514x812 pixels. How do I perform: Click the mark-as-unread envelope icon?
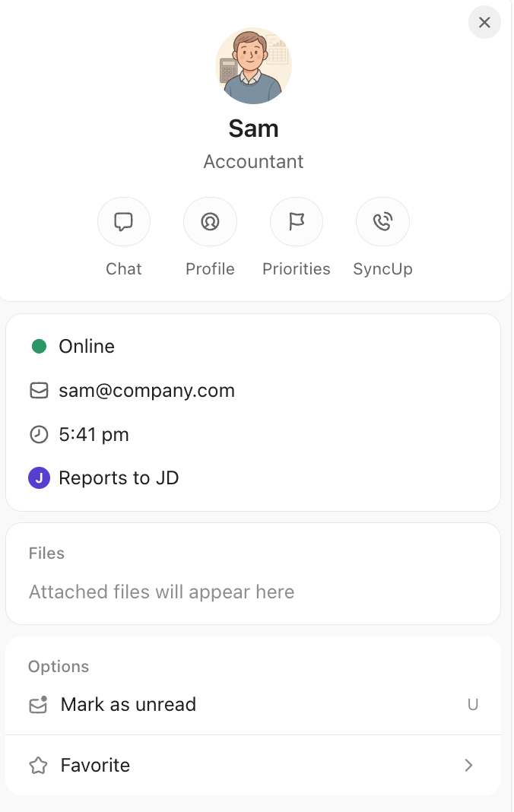(39, 704)
